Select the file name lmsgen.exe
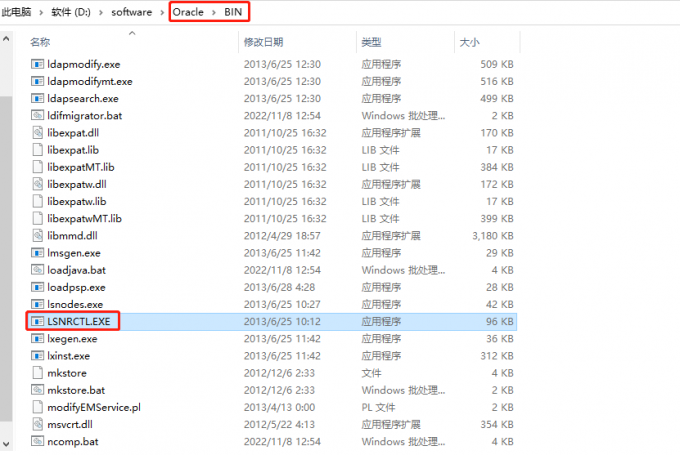Viewport: 680px width, 455px height. tap(74, 253)
